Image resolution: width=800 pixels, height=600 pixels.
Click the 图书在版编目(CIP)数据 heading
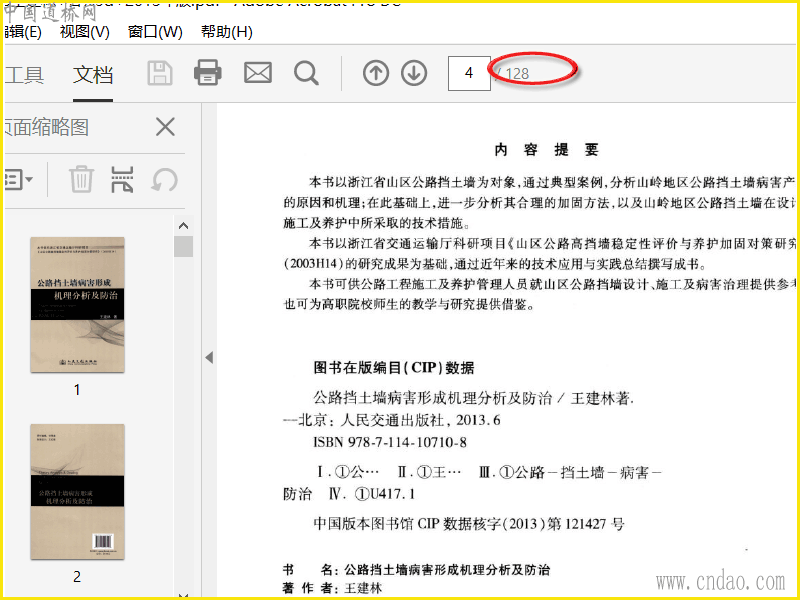coord(394,367)
